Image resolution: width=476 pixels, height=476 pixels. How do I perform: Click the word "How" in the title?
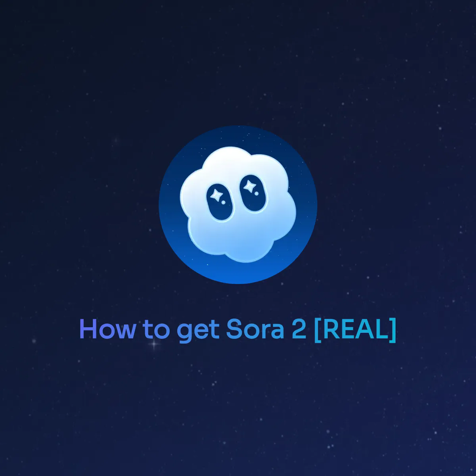click(x=107, y=329)
